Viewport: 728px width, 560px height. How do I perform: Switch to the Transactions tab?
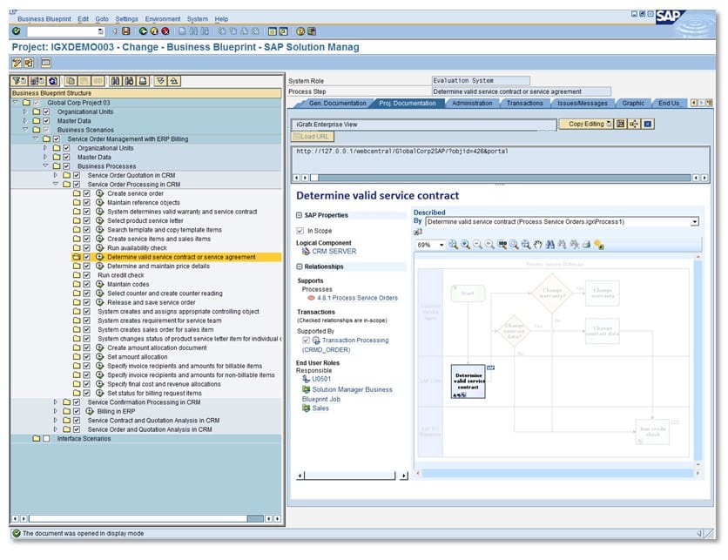click(524, 103)
